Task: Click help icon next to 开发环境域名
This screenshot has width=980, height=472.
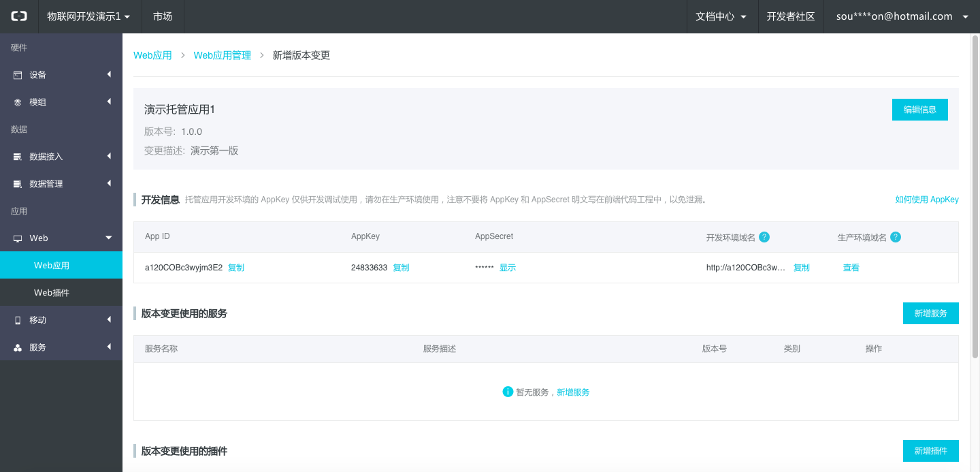Action: tap(764, 237)
